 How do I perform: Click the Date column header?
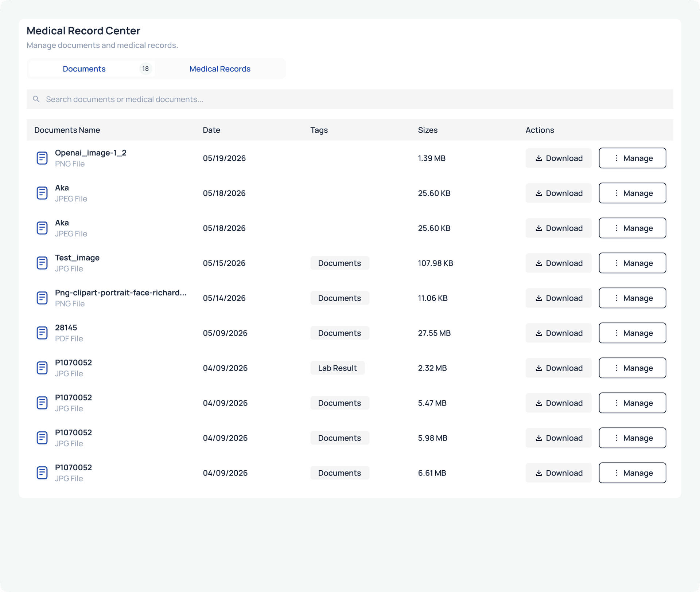point(211,130)
